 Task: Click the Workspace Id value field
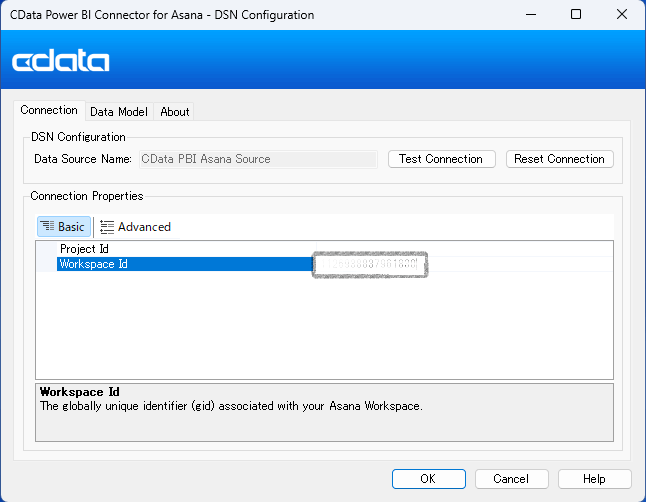370,265
